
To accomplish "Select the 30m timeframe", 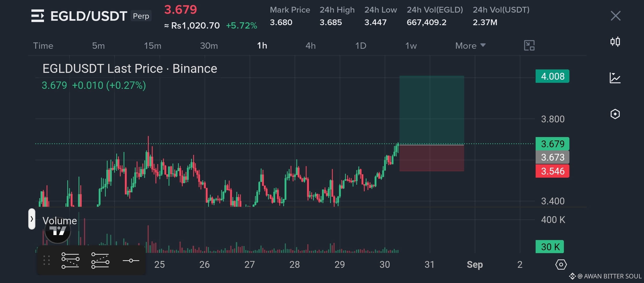I will [x=209, y=46].
